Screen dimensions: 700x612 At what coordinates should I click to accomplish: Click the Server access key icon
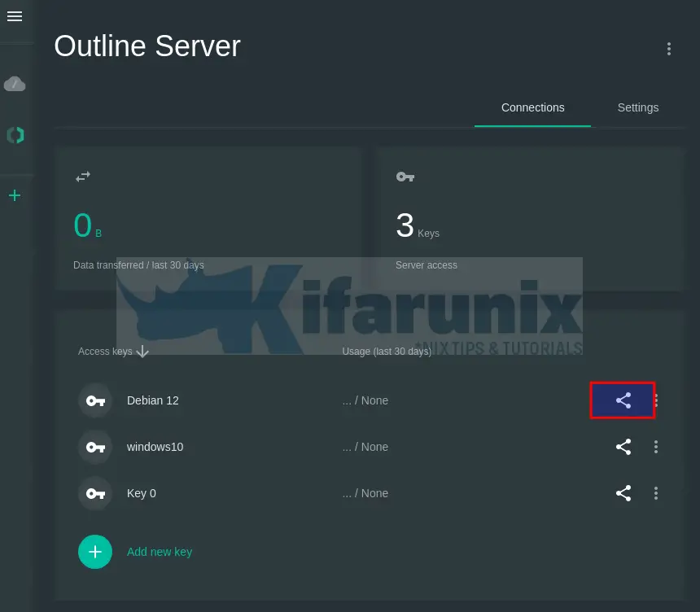(405, 177)
